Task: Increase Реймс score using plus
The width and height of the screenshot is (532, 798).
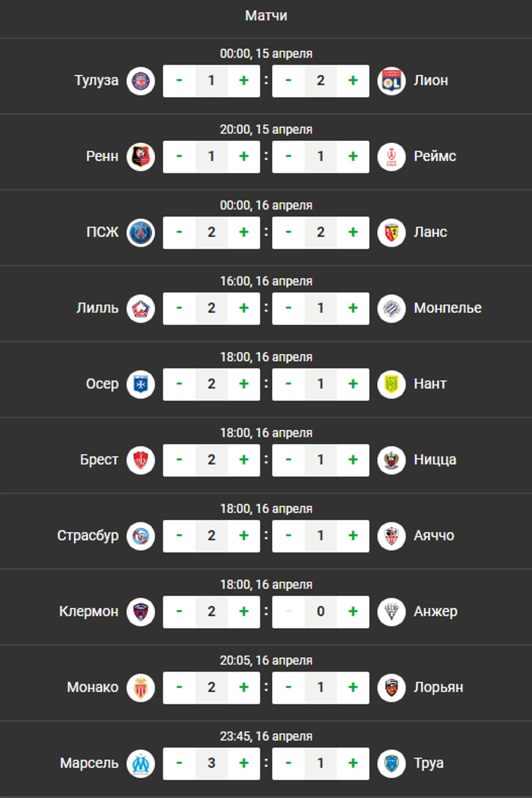Action: (353, 157)
